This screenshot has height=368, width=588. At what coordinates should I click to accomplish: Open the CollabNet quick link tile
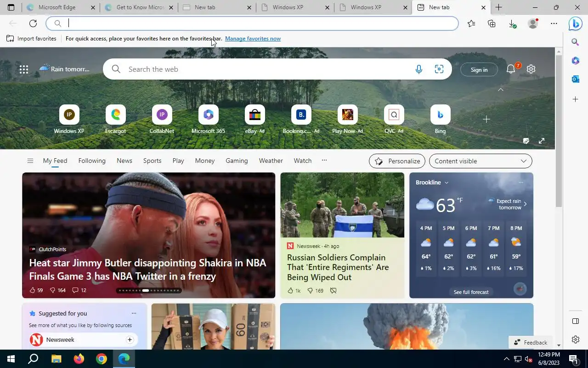coord(162,120)
